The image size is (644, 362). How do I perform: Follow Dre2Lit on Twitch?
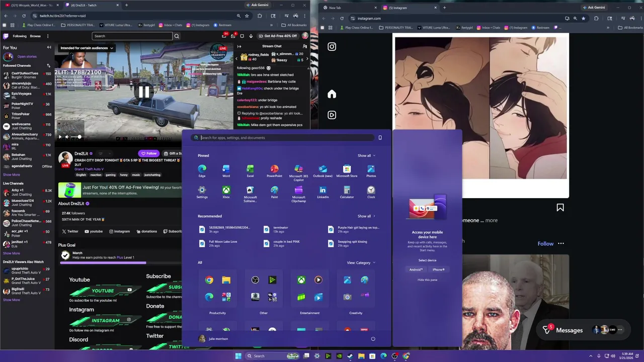[x=148, y=153]
